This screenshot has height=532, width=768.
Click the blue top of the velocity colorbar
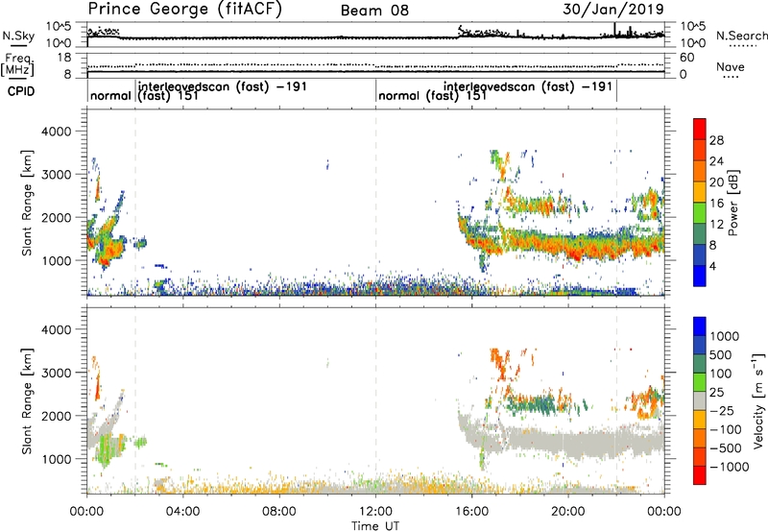point(700,326)
